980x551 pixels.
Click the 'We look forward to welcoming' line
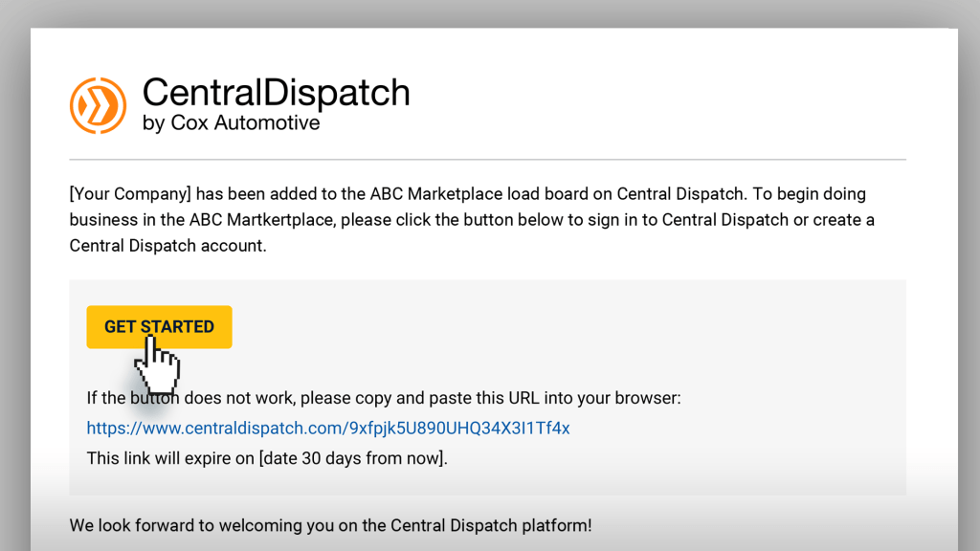(330, 525)
